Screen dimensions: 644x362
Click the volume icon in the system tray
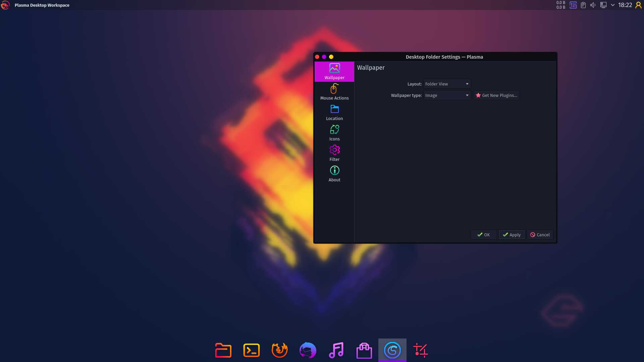point(593,5)
